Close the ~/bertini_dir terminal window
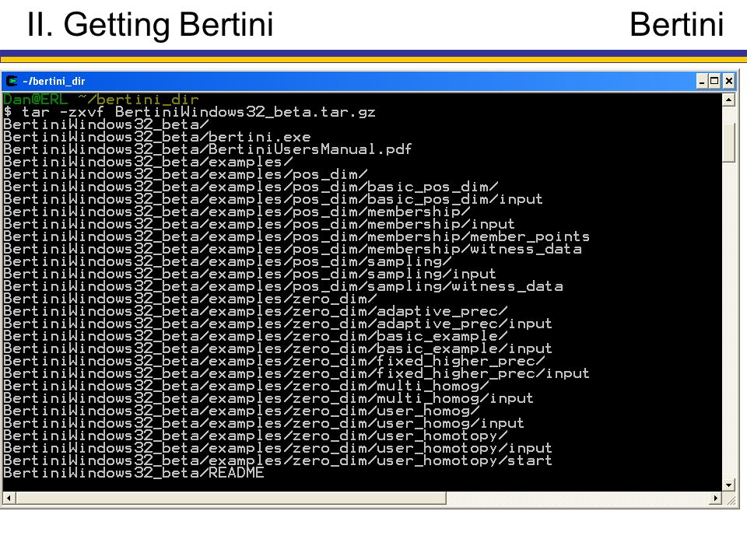This screenshot has width=747, height=560. pos(728,82)
